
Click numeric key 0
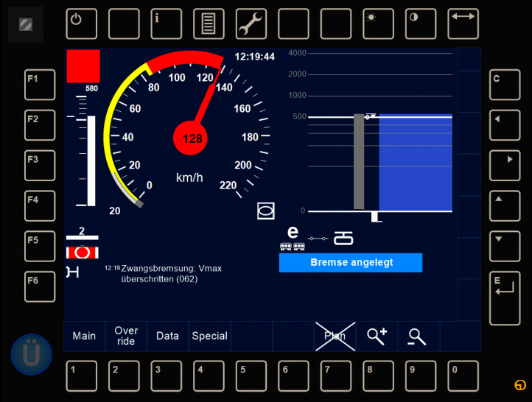coord(463,376)
